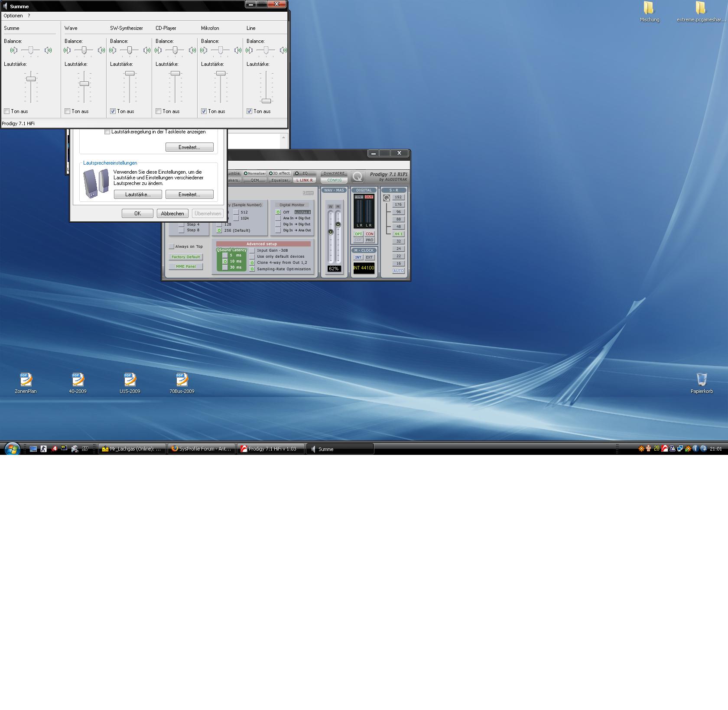Switch to SysProfile Forum taskbar button
728x710 pixels.
(201, 449)
